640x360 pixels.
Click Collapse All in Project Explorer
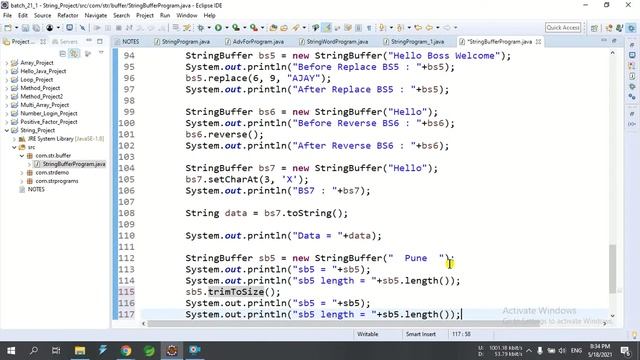pyautogui.click(x=62, y=53)
